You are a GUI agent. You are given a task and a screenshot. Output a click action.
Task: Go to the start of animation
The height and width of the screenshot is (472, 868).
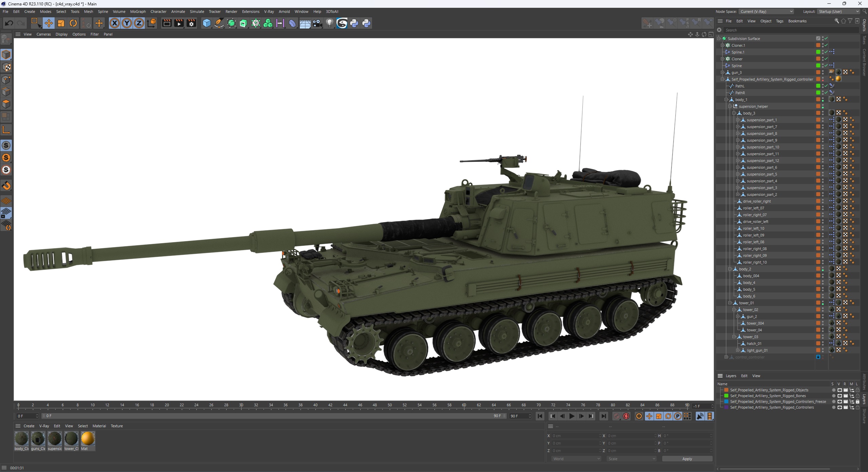(x=540, y=416)
